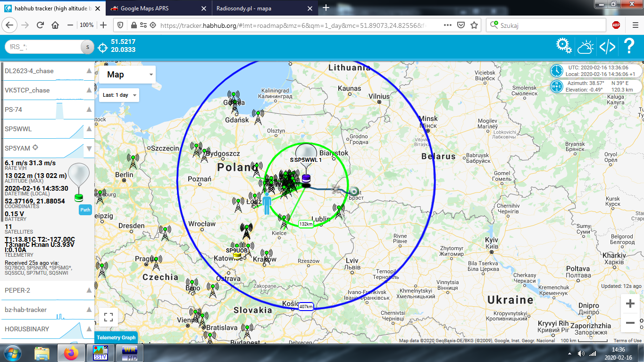
Task: Open the weather overlay icon
Action: [585, 46]
